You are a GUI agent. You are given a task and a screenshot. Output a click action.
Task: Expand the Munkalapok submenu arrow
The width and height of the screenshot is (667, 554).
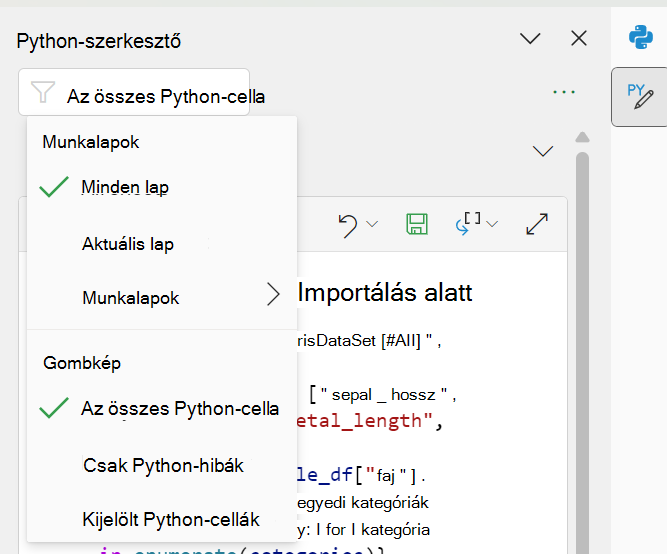click(x=273, y=294)
